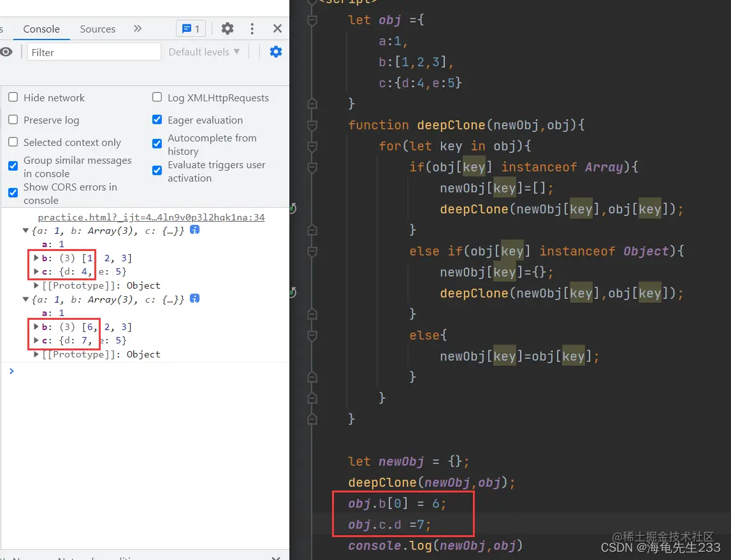The image size is (731, 560).
Task: Open DevTools three-dot customize menu
Action: click(x=252, y=29)
